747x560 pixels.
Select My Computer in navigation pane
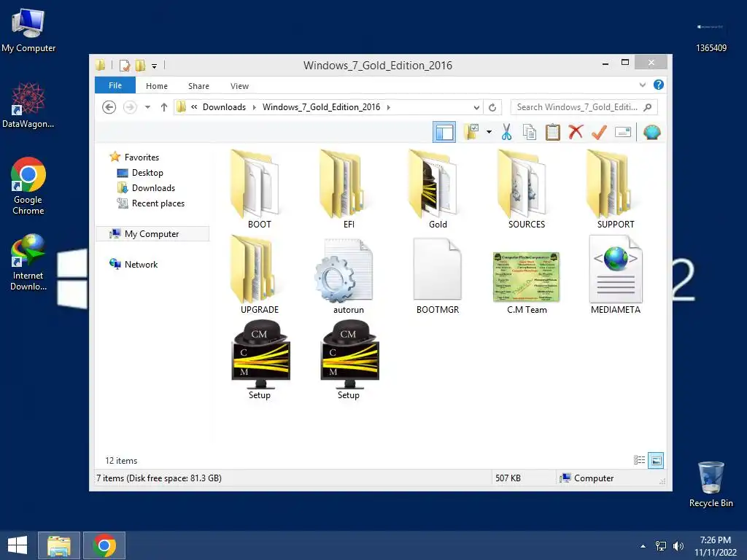point(152,234)
